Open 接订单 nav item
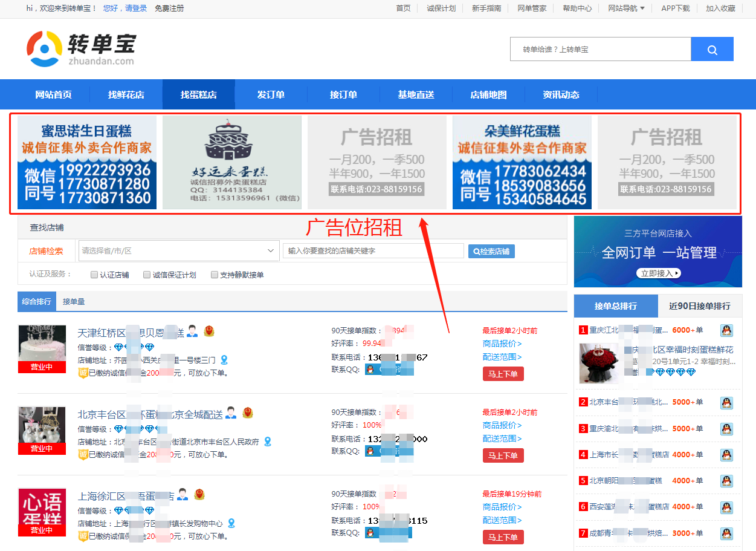Image resolution: width=756 pixels, height=551 pixels. (x=343, y=95)
